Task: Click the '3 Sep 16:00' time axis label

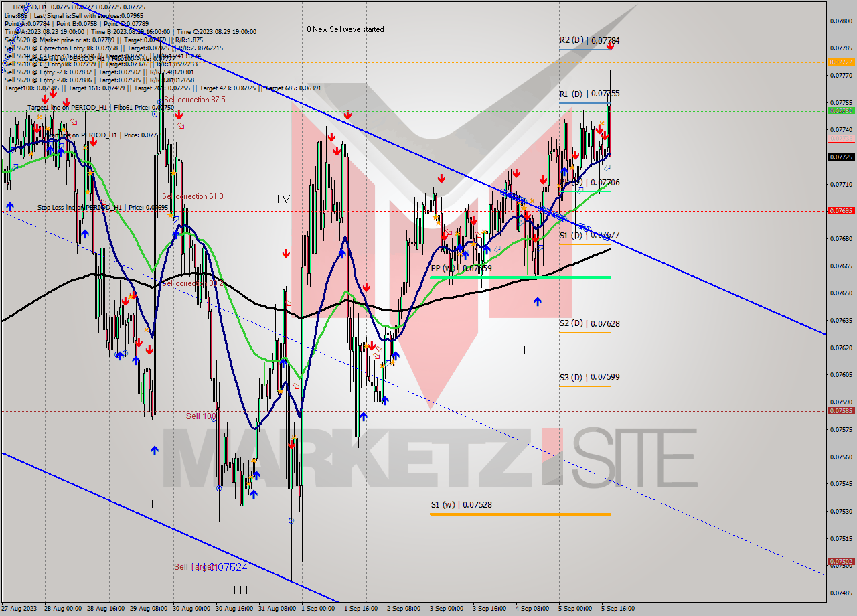Action: [489, 609]
